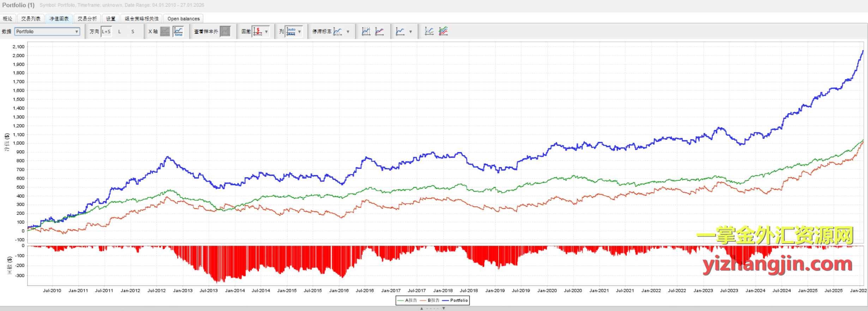Click the panel collapse down arrow at bottom
Image resolution: width=868 pixels, height=311 pixels.
click(444, 309)
